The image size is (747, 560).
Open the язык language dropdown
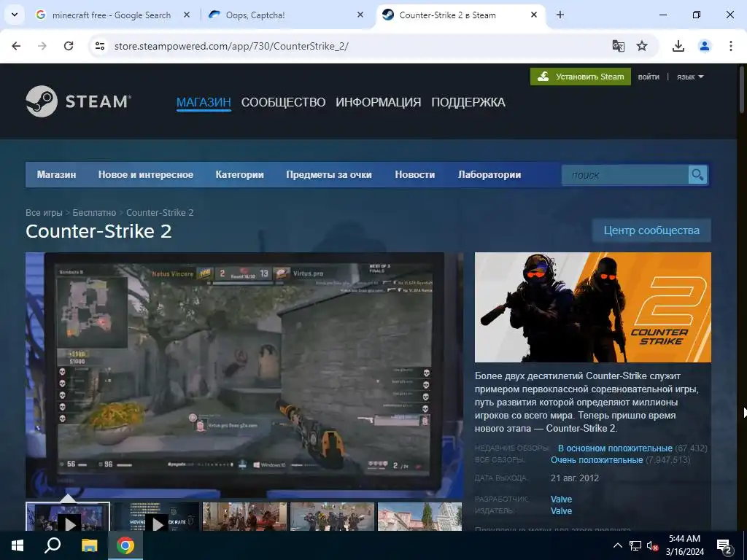tap(690, 77)
